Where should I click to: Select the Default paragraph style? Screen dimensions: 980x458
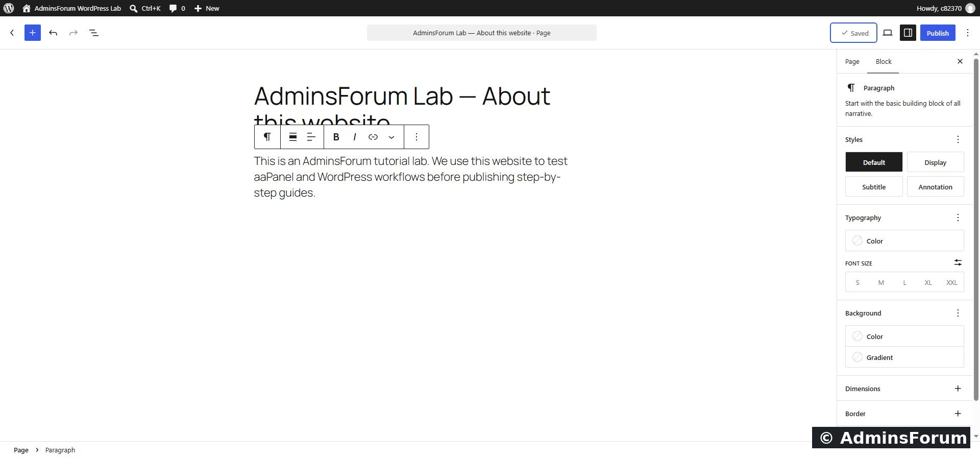point(874,162)
